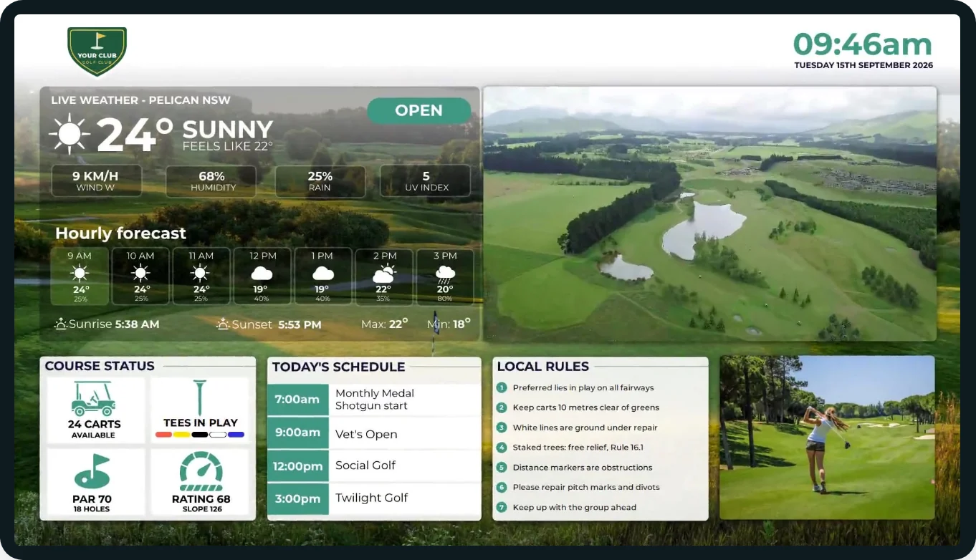Click the UV index 5 tile
The width and height of the screenshot is (976, 560).
click(x=426, y=181)
